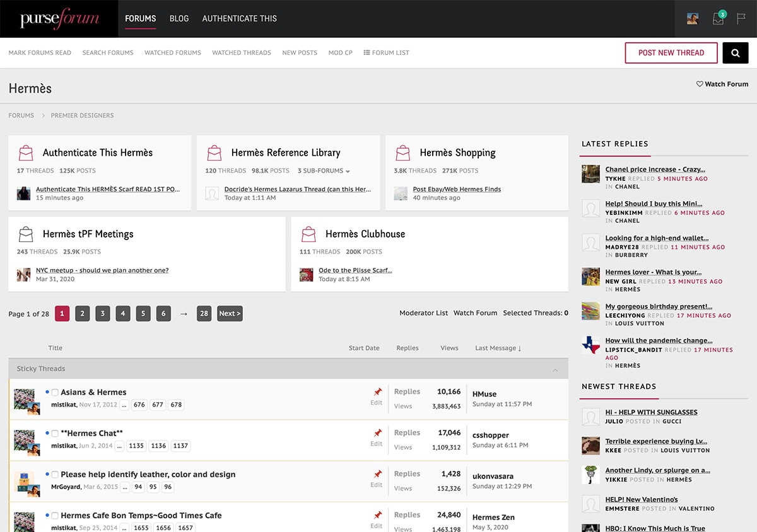Click the Hermès Shopping bag icon
Screen dimensions: 757x532
[403, 153]
